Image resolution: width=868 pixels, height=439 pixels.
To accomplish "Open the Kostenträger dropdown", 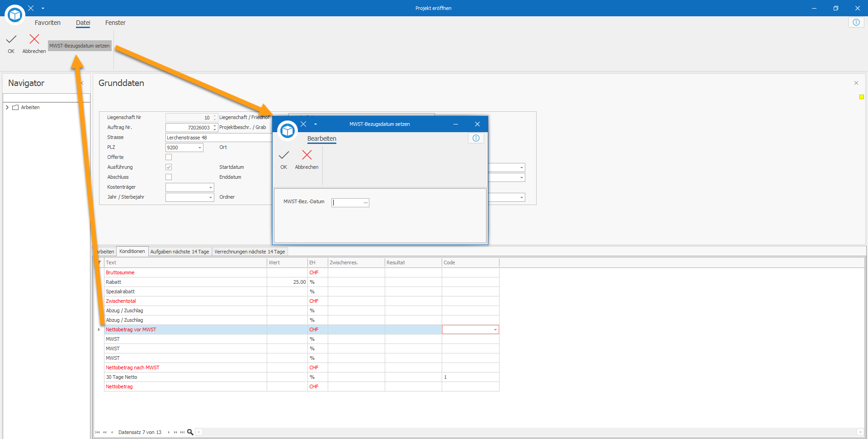I will (x=211, y=187).
